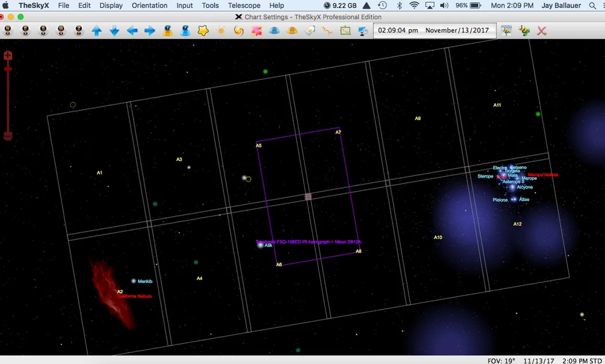Toggle the yellow star display icon

pos(203,30)
